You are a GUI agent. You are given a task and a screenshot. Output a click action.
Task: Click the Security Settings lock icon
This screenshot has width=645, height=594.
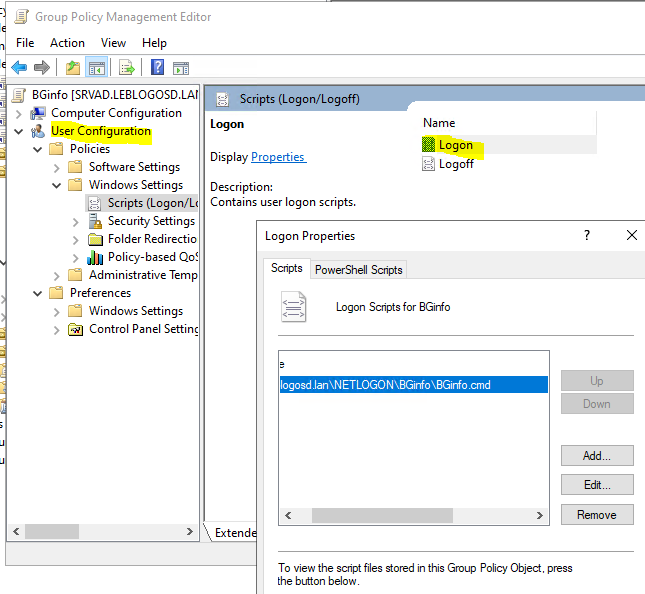coord(95,221)
